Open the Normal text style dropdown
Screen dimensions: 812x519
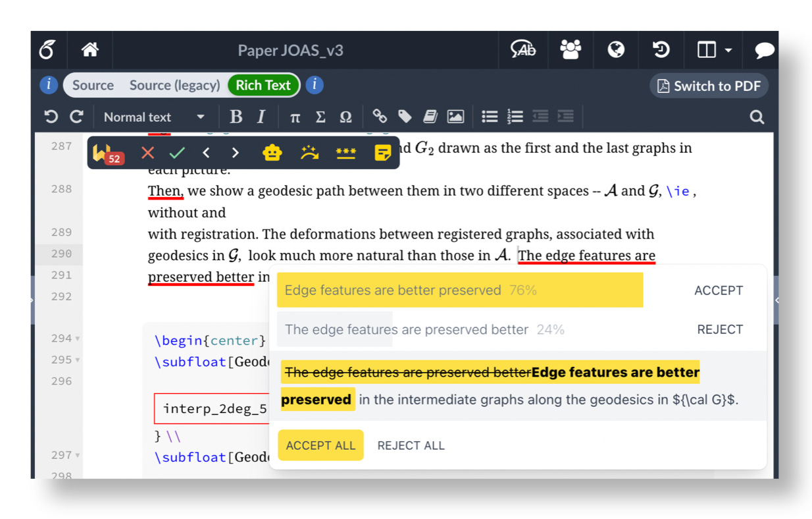coord(150,117)
